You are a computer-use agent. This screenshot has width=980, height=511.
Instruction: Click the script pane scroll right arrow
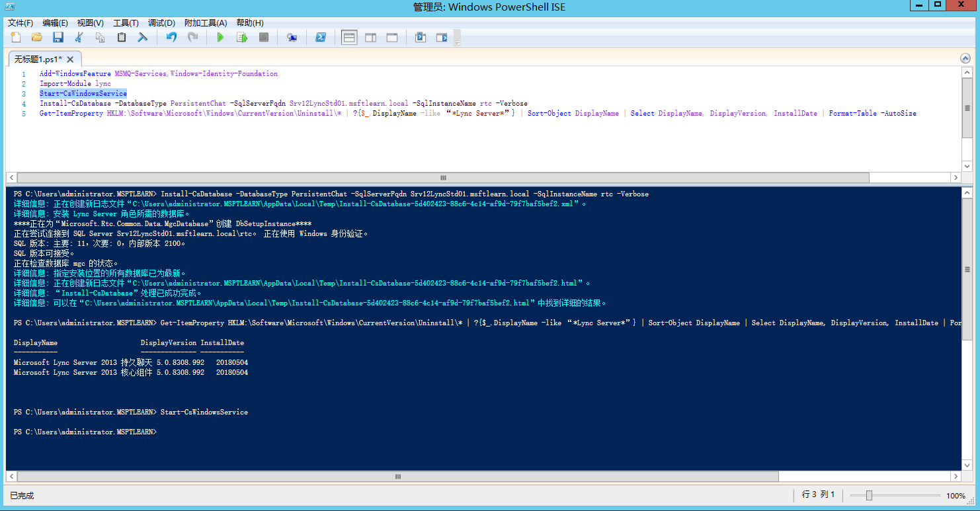pyautogui.click(x=955, y=178)
